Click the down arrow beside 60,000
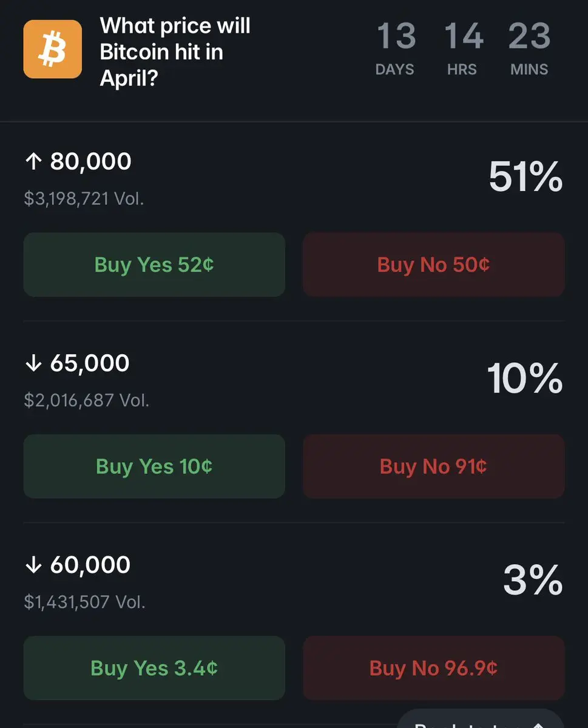 click(x=33, y=565)
